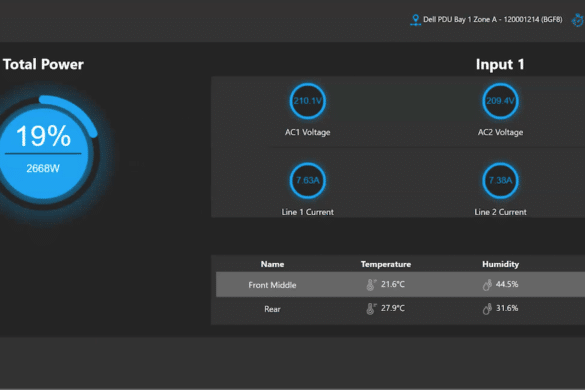Select the Rear sensor row
This screenshot has height=390, width=585.
(x=400, y=309)
